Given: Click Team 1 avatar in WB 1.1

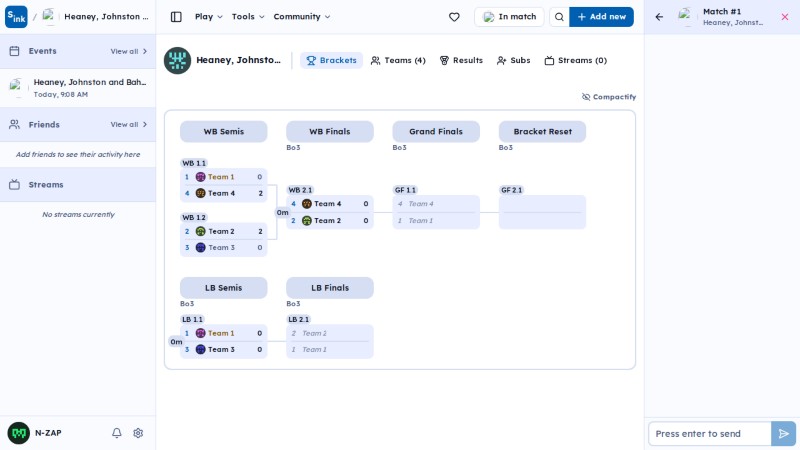Looking at the screenshot, I should point(201,177).
